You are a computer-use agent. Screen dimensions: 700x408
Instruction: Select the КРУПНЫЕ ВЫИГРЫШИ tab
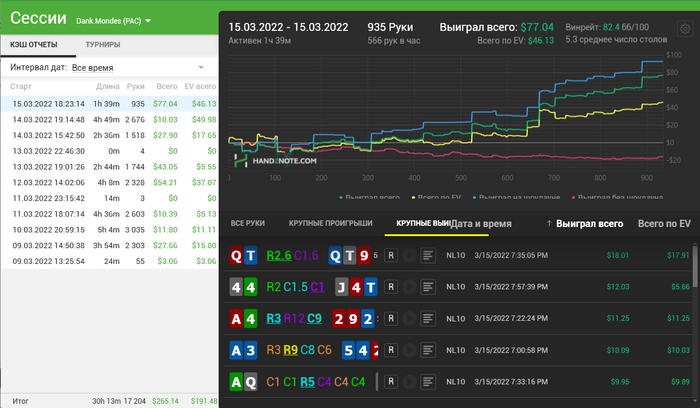pyautogui.click(x=423, y=223)
